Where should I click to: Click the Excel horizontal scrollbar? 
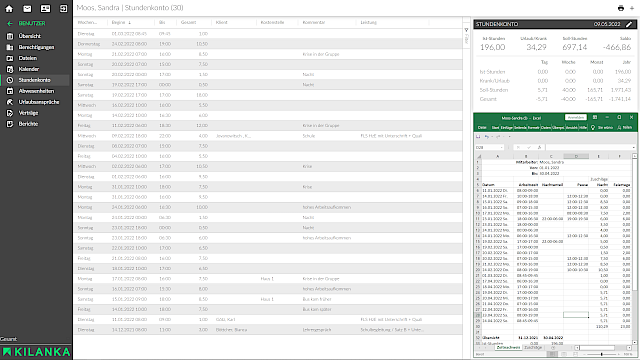(x=598, y=348)
